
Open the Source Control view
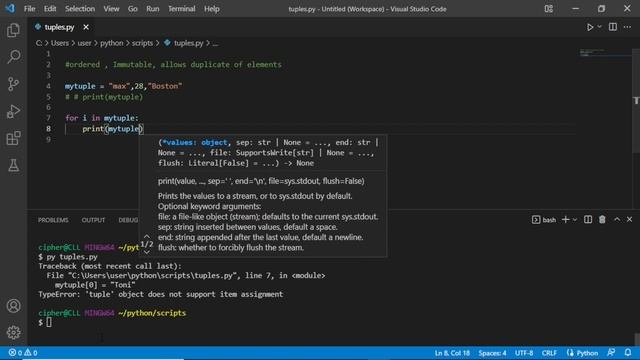point(13,84)
